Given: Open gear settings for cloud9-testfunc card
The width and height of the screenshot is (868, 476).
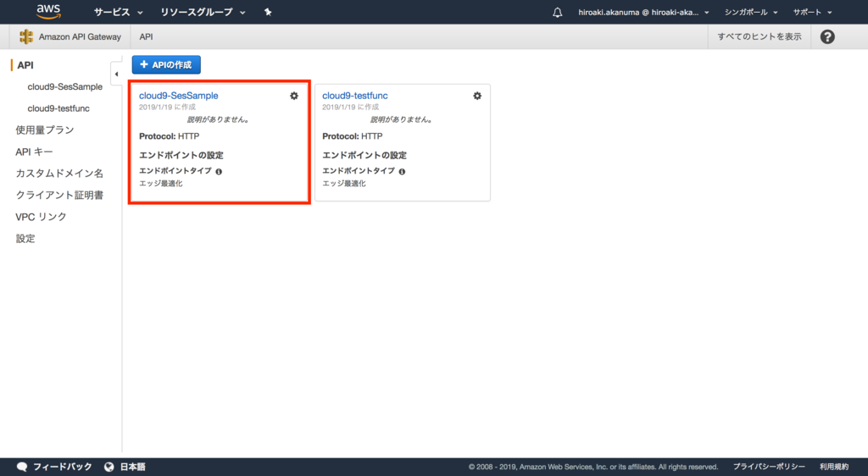Looking at the screenshot, I should click(477, 96).
